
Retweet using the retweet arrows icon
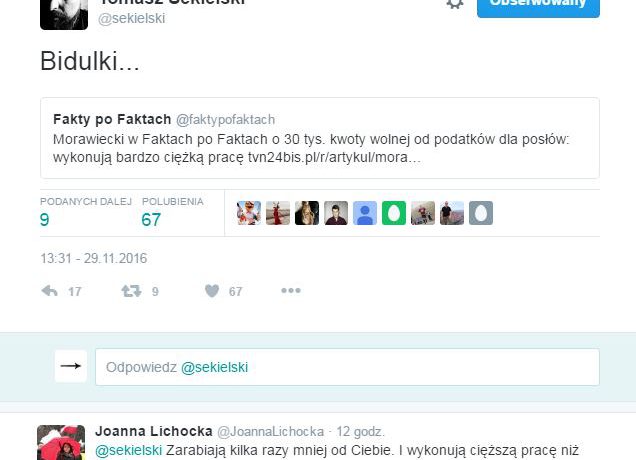click(131, 291)
